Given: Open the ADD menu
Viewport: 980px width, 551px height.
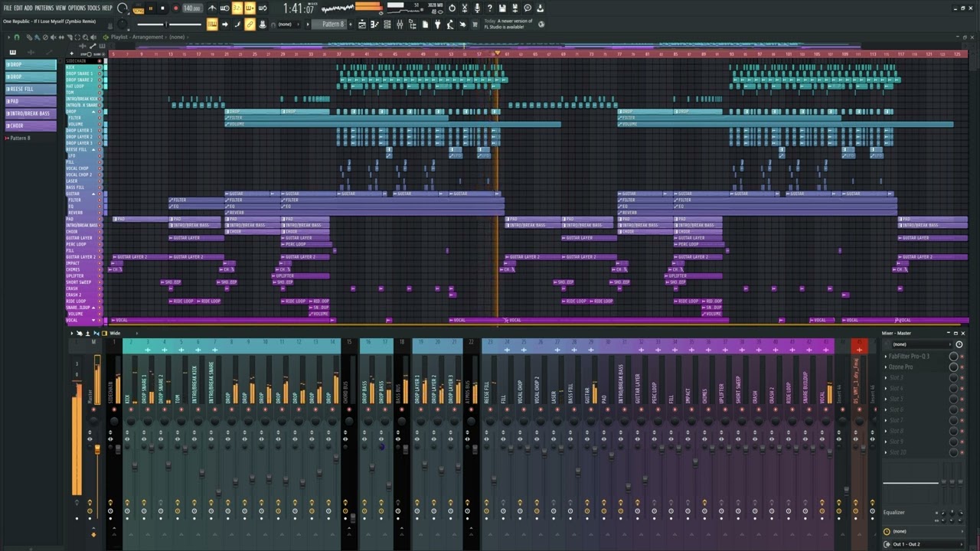Looking at the screenshot, I should [28, 8].
